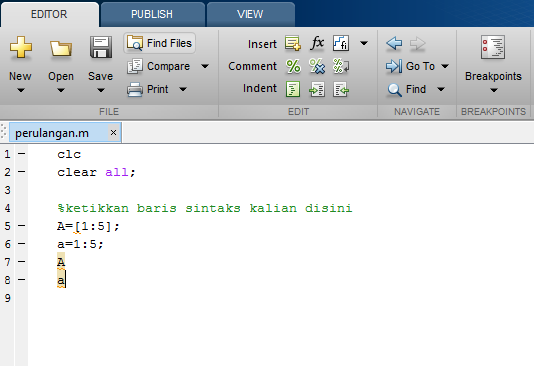Screen dimensions: 534x366
Task: Click the 'a=1:5;' code line
Action: click(80, 244)
